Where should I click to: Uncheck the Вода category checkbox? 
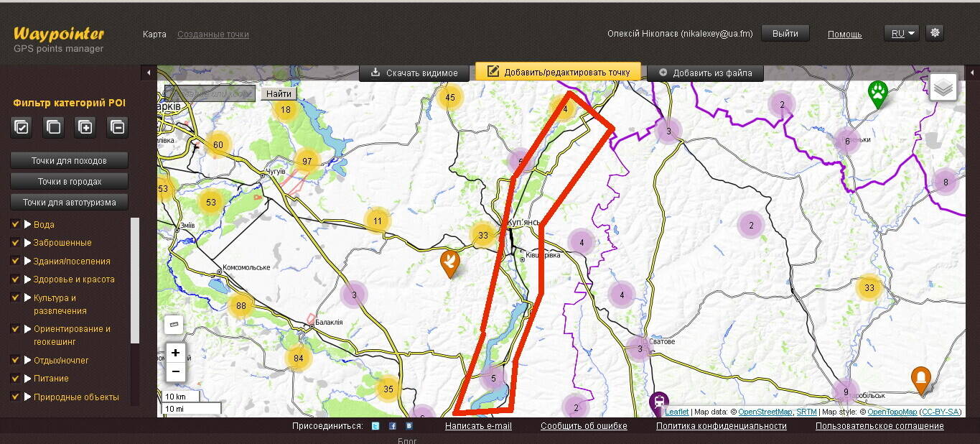click(15, 224)
